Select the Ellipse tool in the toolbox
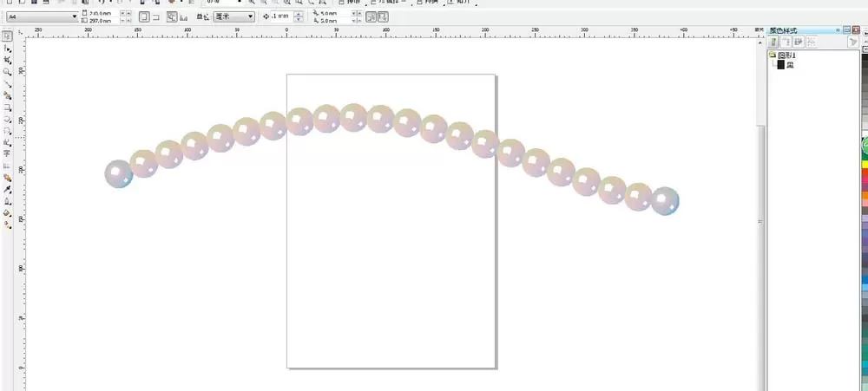The width and height of the screenshot is (868, 391). coord(8,119)
